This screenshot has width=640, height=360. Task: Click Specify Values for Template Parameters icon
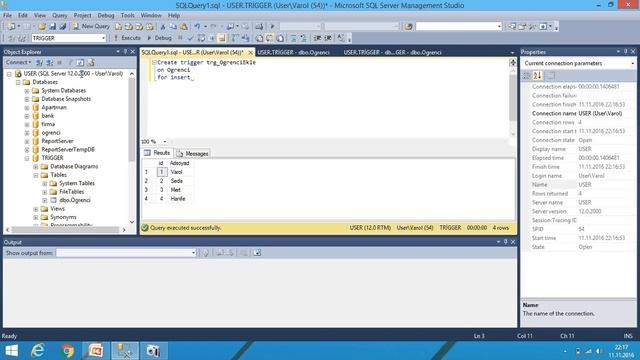pos(340,38)
